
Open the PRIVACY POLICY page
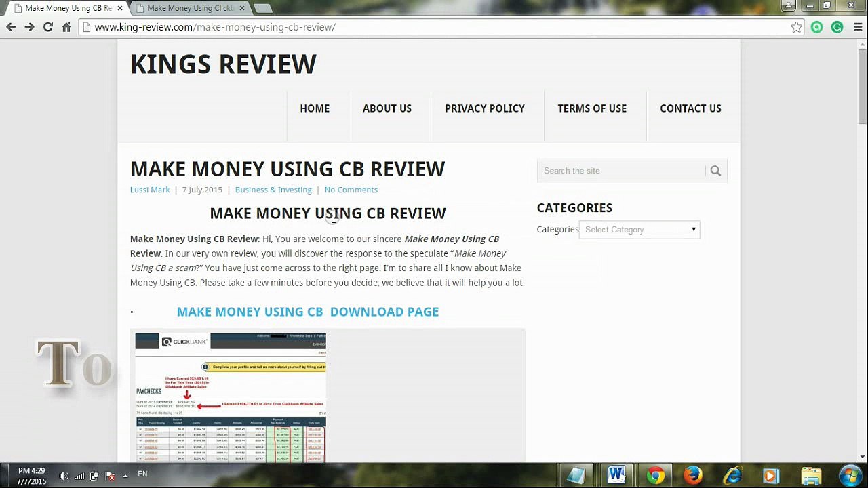[x=485, y=108]
